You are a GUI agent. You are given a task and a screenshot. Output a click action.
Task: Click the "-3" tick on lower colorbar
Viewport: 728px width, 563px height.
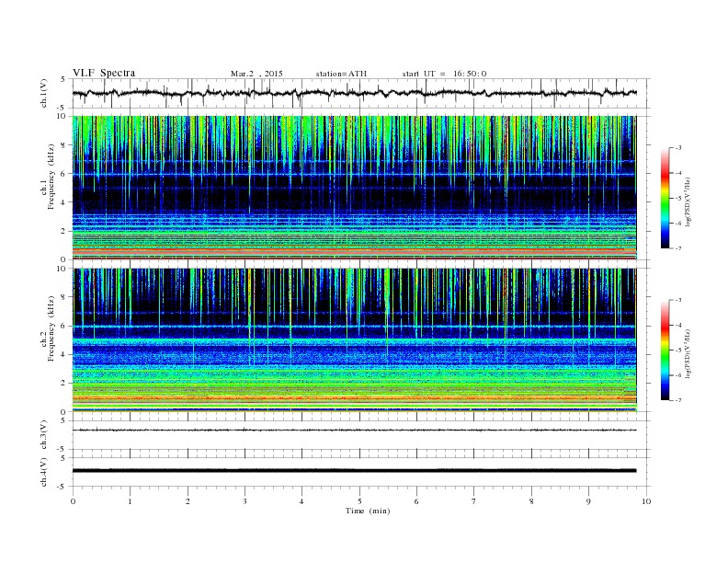tap(678, 300)
